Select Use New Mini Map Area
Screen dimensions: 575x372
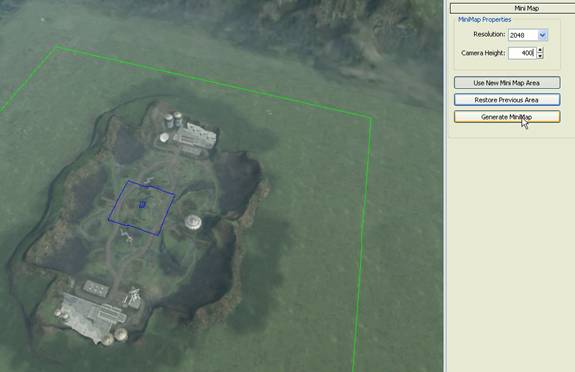pyautogui.click(x=507, y=83)
